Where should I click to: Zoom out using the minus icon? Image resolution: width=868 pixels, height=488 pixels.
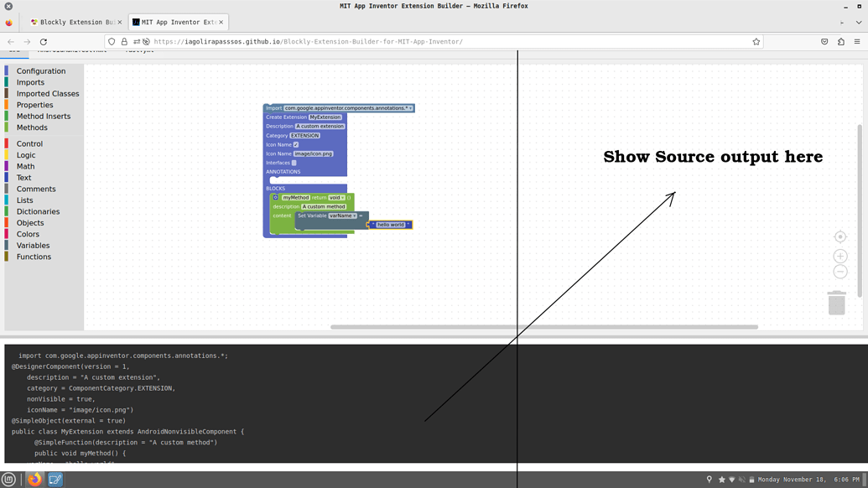[840, 271]
